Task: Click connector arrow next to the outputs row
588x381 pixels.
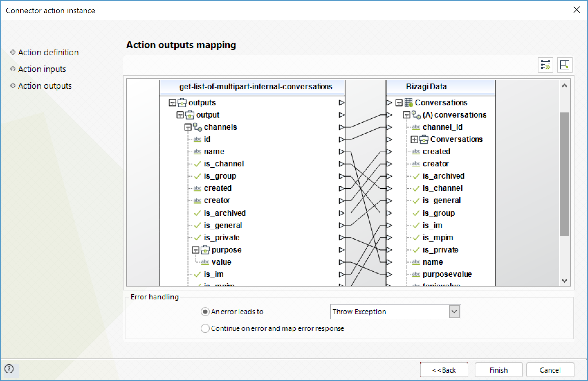Action: 342,103
